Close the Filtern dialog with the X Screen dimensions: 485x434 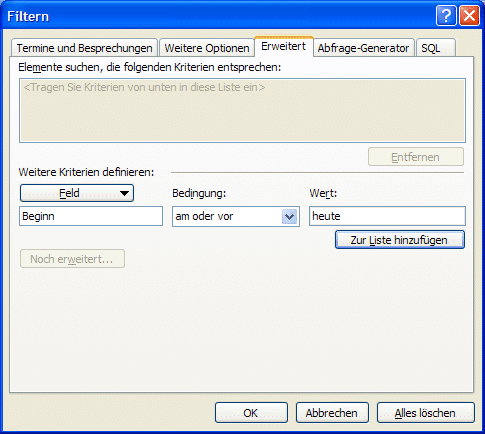[x=469, y=15]
